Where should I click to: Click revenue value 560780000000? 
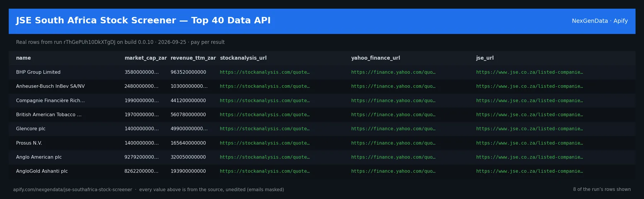[188, 115]
